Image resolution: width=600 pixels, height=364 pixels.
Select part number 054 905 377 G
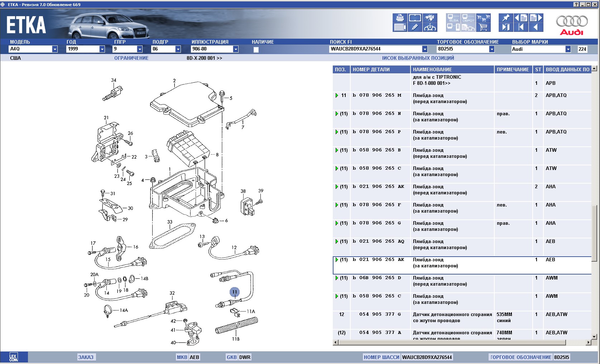[380, 314]
